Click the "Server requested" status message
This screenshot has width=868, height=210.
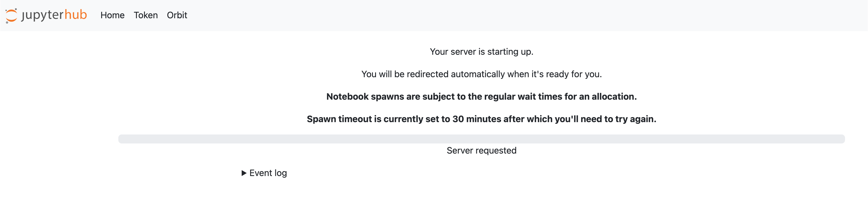pos(481,150)
